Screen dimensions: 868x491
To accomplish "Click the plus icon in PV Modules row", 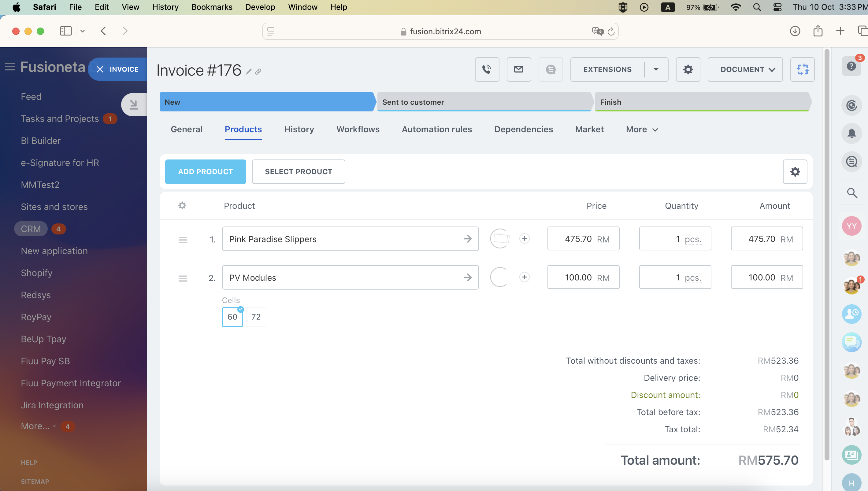I will click(524, 277).
